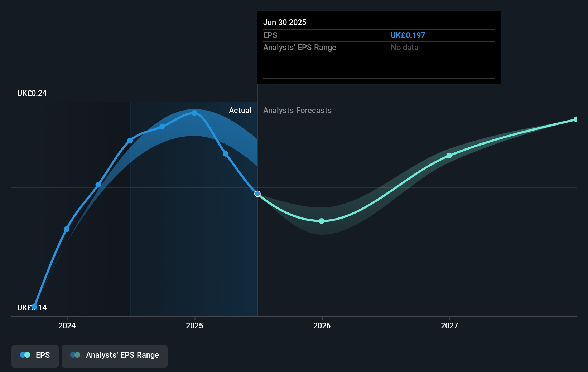Image resolution: width=588 pixels, height=372 pixels.
Task: Toggle the Analysts' EPS Range legend
Action: [x=114, y=356]
